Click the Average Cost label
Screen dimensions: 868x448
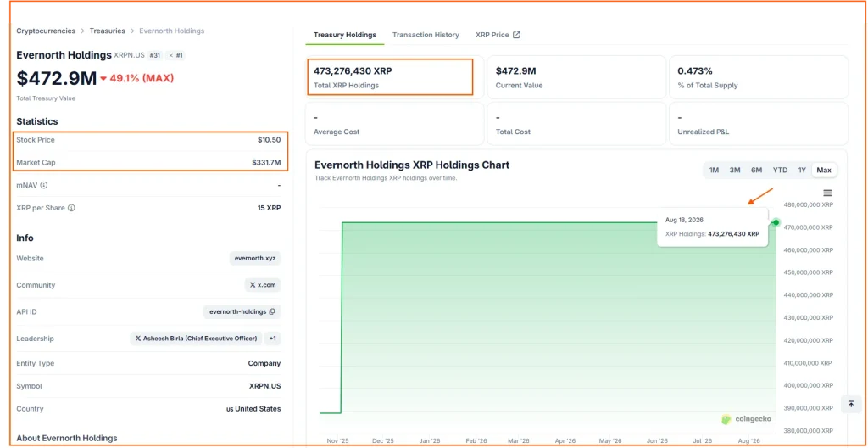pos(337,132)
